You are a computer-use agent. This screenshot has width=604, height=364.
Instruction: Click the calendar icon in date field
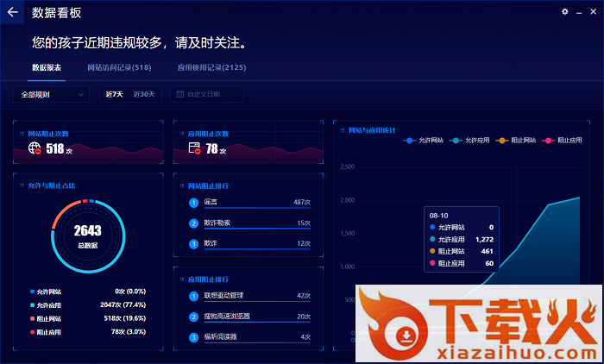coord(179,94)
